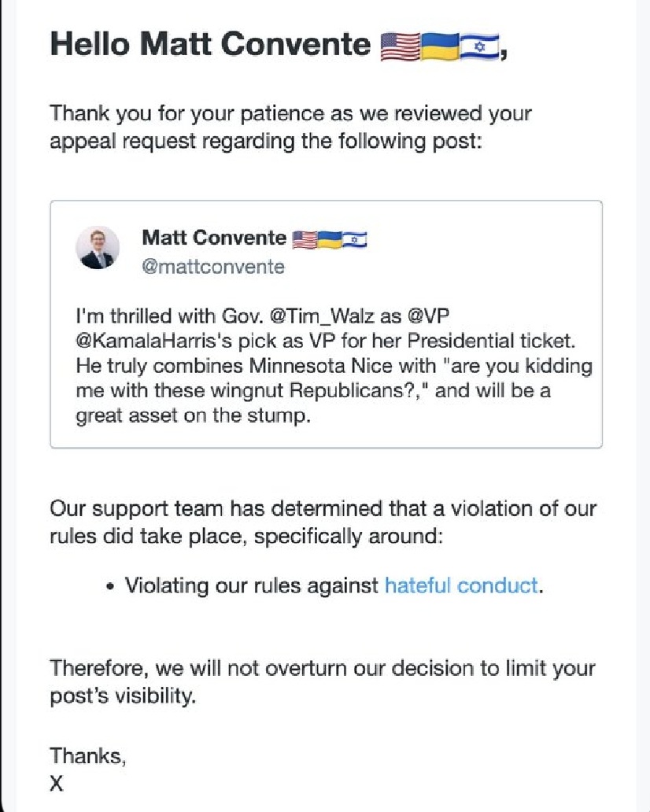Click the 'Our support team has determined' text

pyautogui.click(x=323, y=522)
